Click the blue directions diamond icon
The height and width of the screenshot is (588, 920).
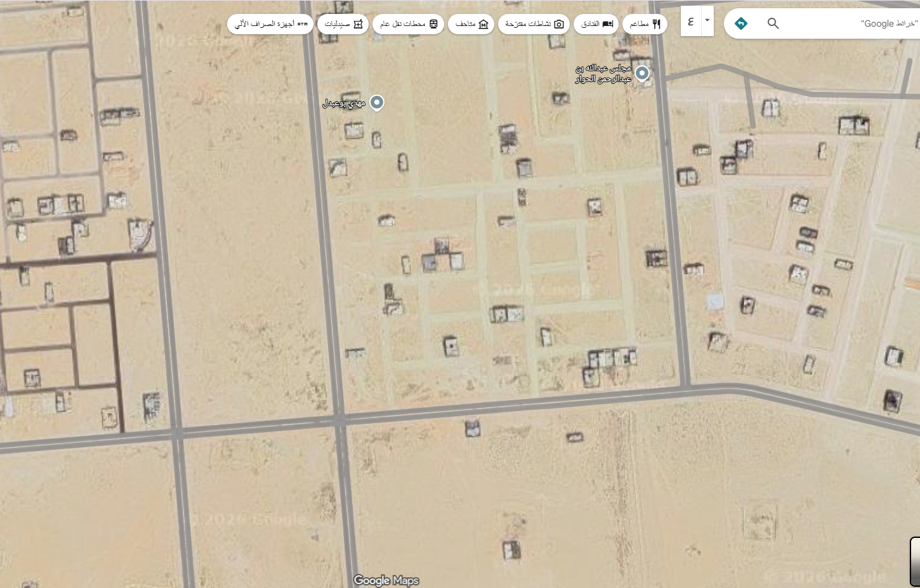pos(740,23)
